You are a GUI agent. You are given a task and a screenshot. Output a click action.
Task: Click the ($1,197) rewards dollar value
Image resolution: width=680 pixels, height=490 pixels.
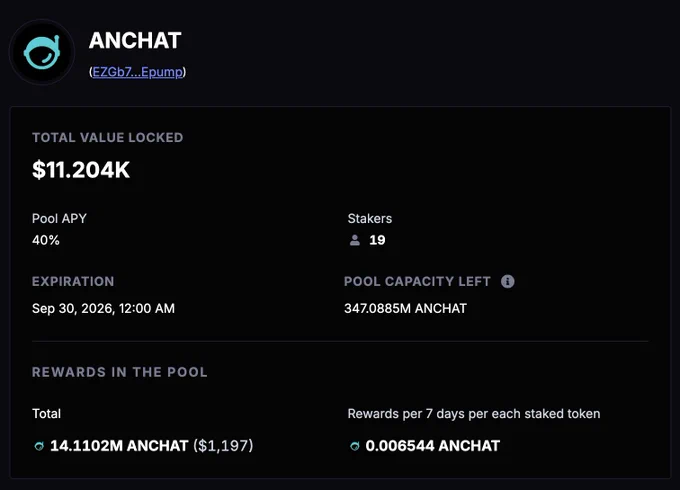tap(223, 446)
